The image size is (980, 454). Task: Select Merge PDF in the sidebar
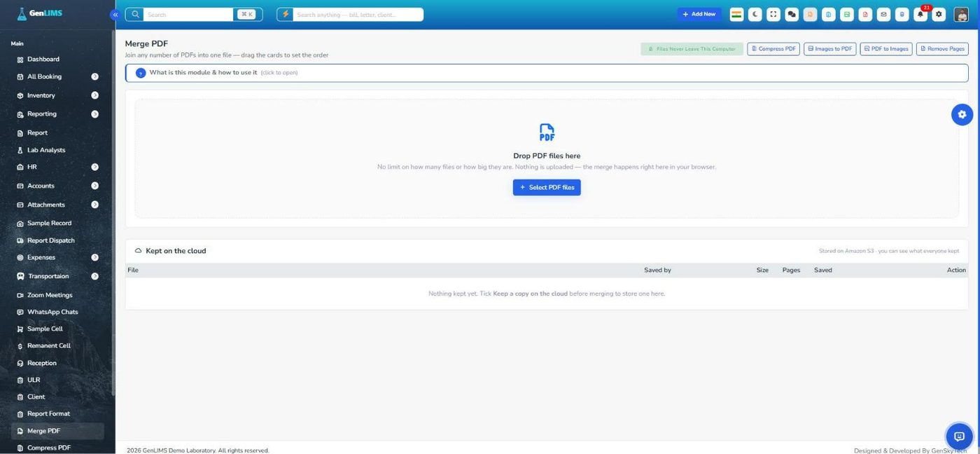[57, 431]
